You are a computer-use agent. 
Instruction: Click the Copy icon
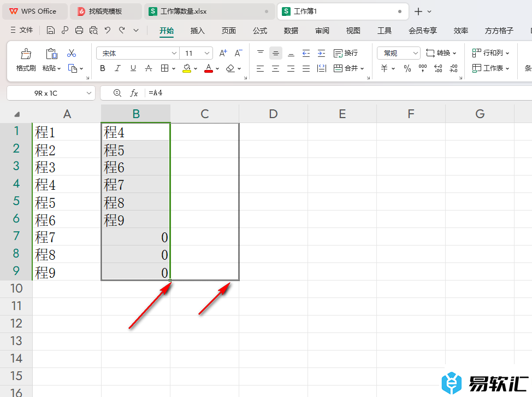click(x=72, y=68)
